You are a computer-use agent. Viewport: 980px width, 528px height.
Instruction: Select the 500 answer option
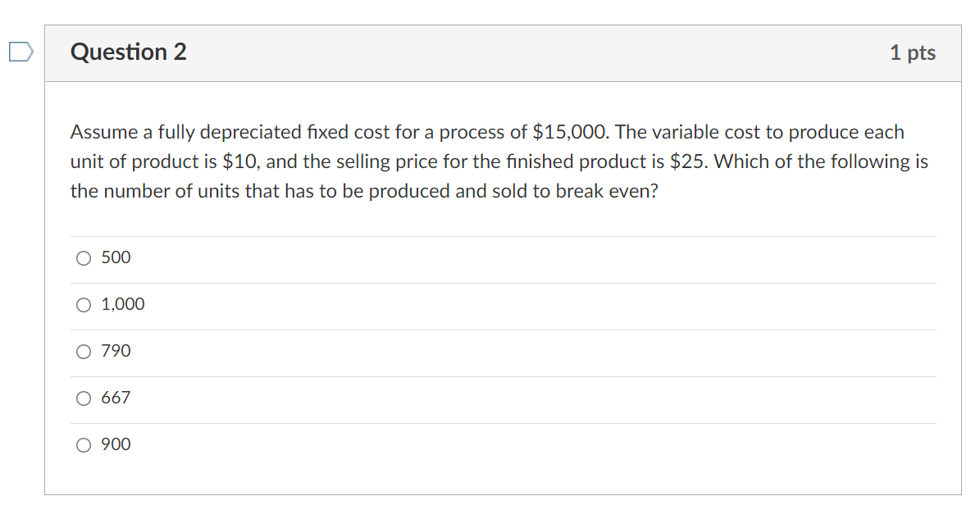[x=115, y=257]
